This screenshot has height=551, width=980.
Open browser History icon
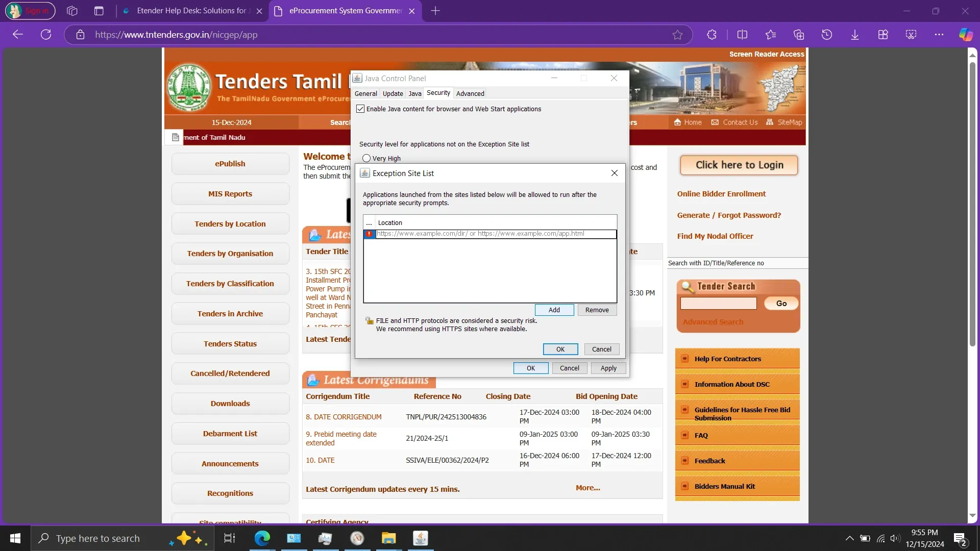(827, 35)
